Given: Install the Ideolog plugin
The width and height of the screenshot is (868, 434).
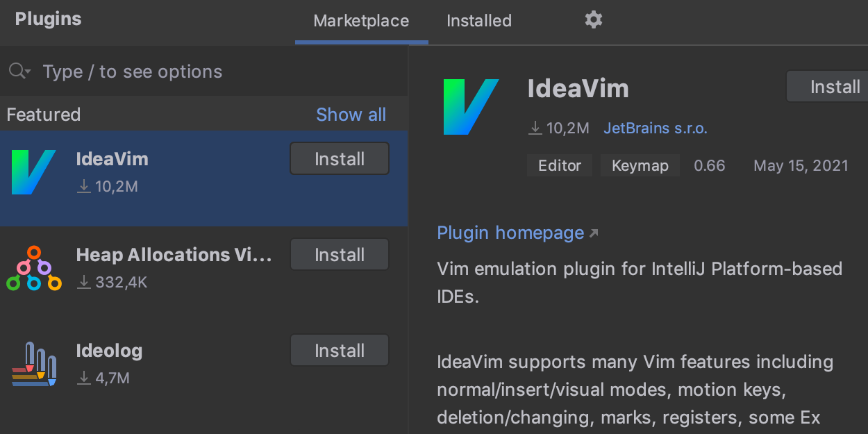Looking at the screenshot, I should [x=339, y=350].
